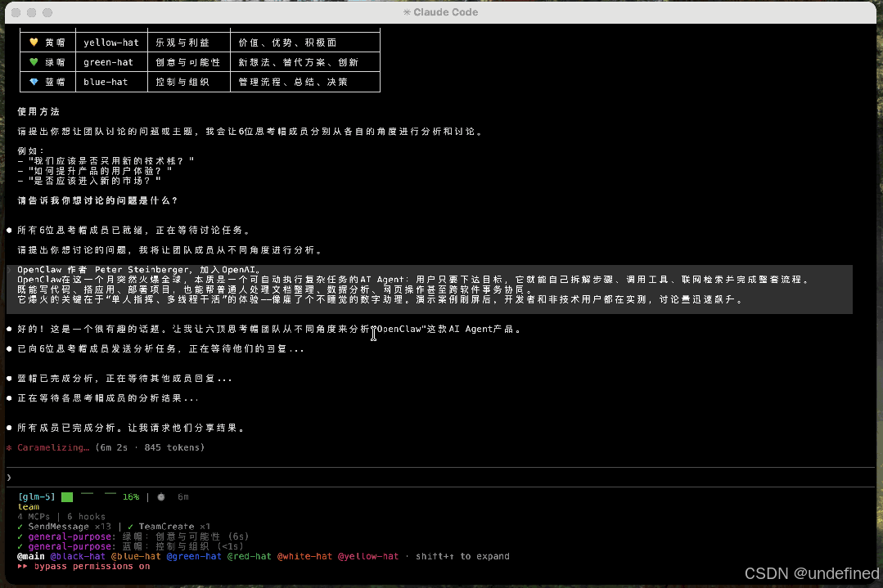
Task: Click the '6m' session duration text
Action: pyautogui.click(x=183, y=497)
